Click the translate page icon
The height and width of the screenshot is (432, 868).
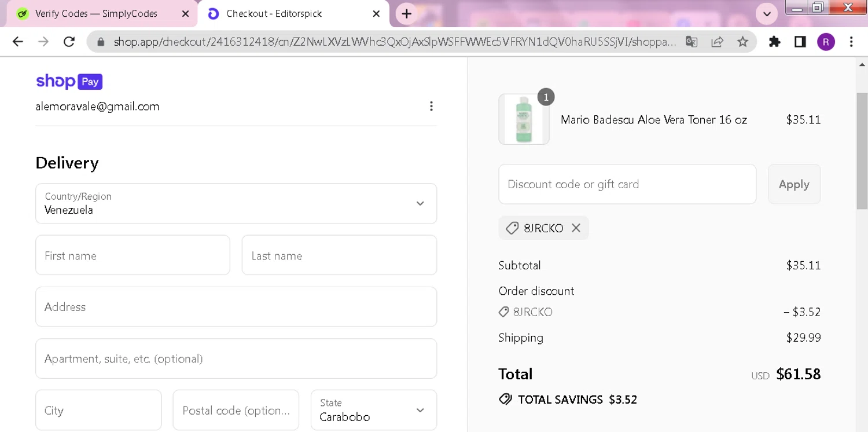692,42
